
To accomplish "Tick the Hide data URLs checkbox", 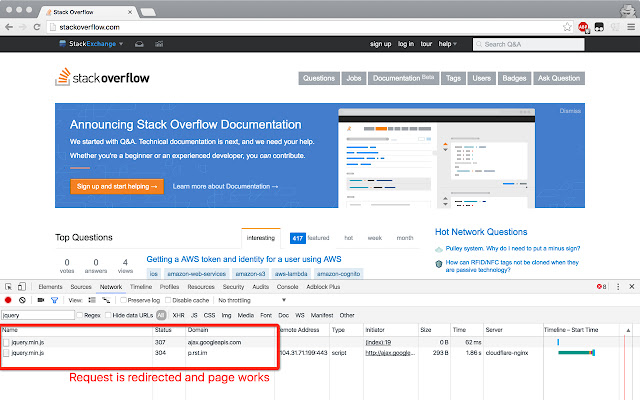I will (108, 315).
